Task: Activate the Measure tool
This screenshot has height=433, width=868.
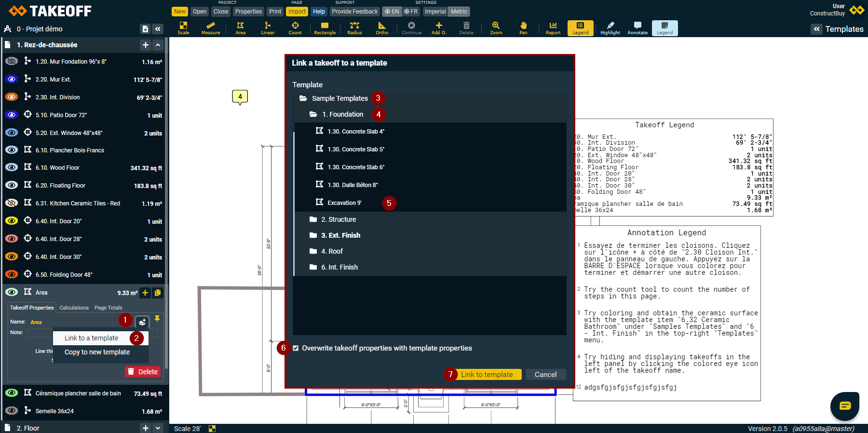Action: point(211,28)
